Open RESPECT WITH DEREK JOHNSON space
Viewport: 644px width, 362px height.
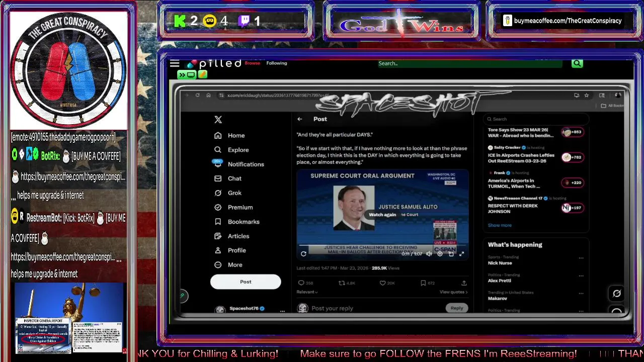pos(535,205)
